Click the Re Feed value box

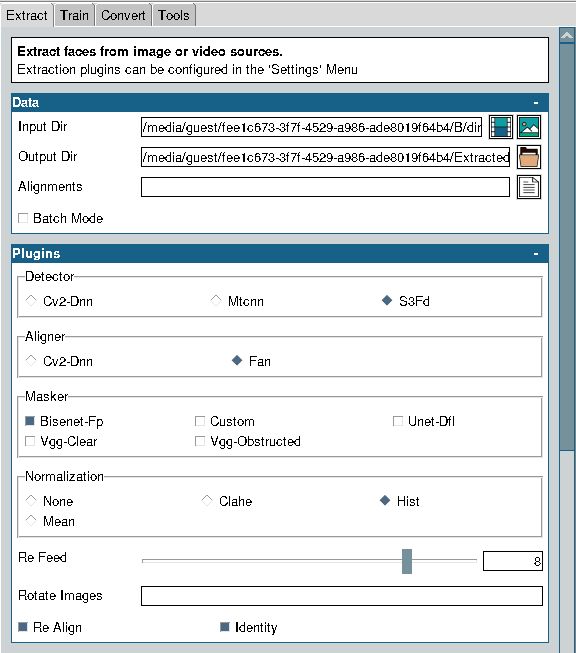[513, 561]
